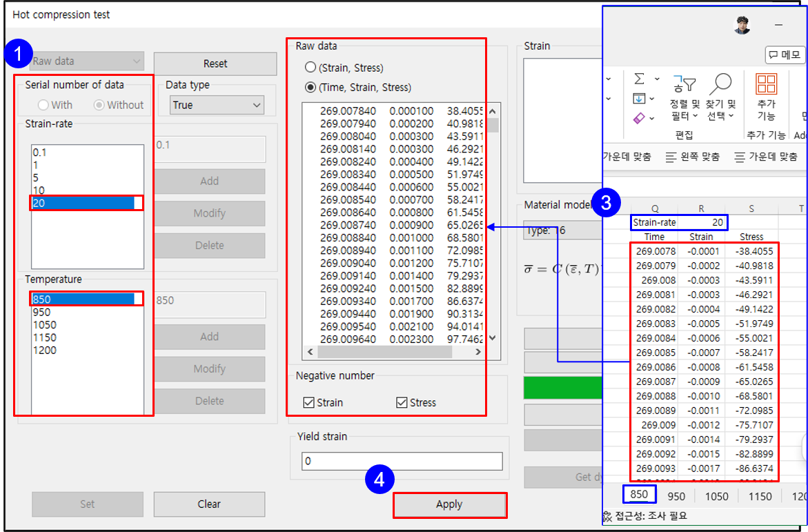
Task: Open the Raw data combo box
Action: [87, 61]
